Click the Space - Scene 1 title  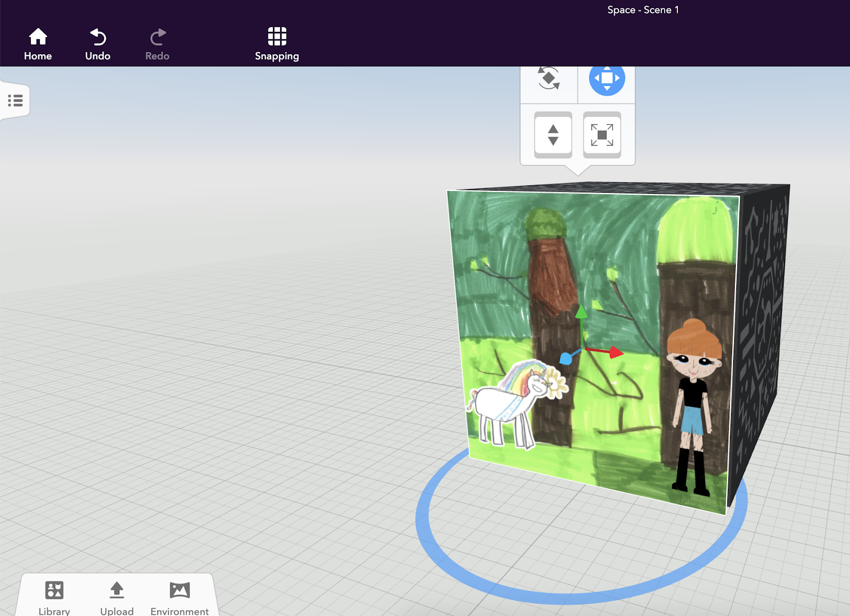(644, 10)
